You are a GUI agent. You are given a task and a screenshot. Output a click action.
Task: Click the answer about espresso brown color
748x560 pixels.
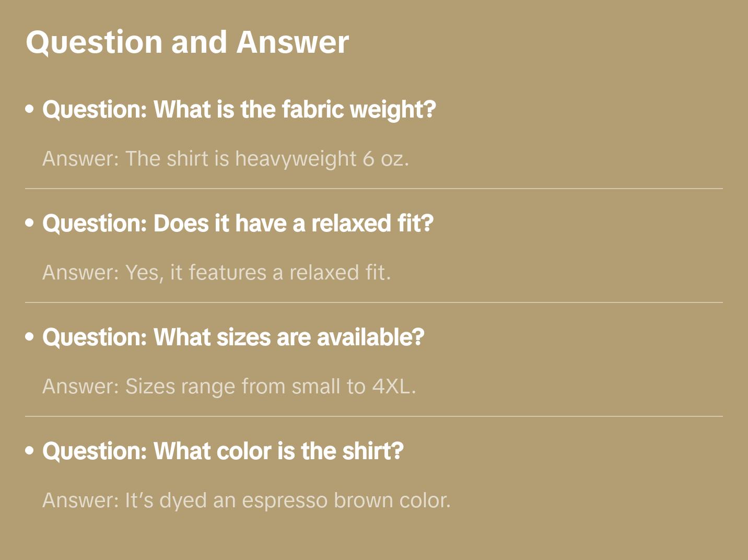point(246,500)
